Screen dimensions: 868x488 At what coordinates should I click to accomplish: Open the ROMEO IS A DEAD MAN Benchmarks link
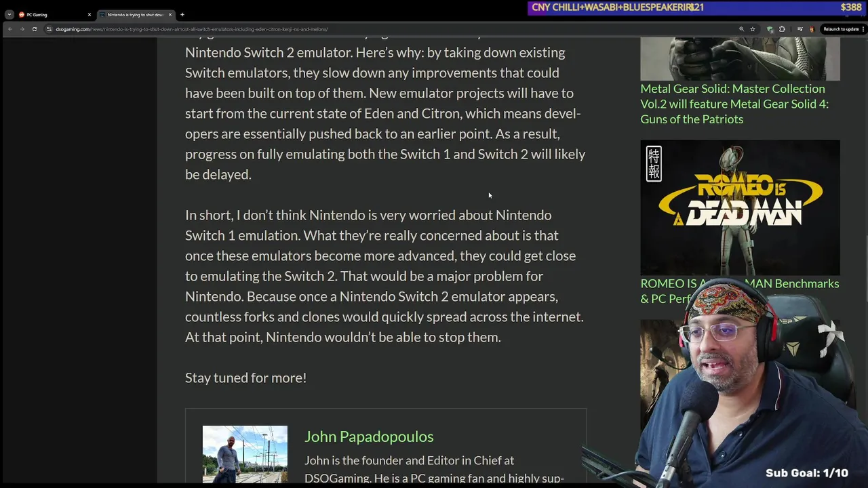(x=740, y=291)
